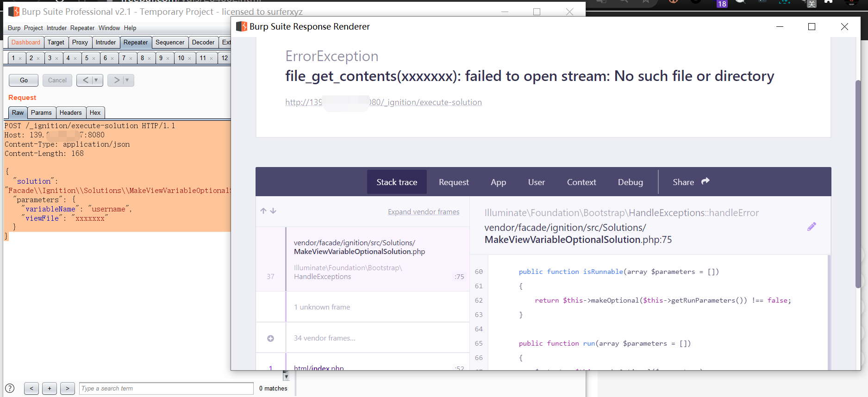Viewport: 868px width, 397px height.
Task: Open help via the question mark icon
Action: [x=10, y=388]
